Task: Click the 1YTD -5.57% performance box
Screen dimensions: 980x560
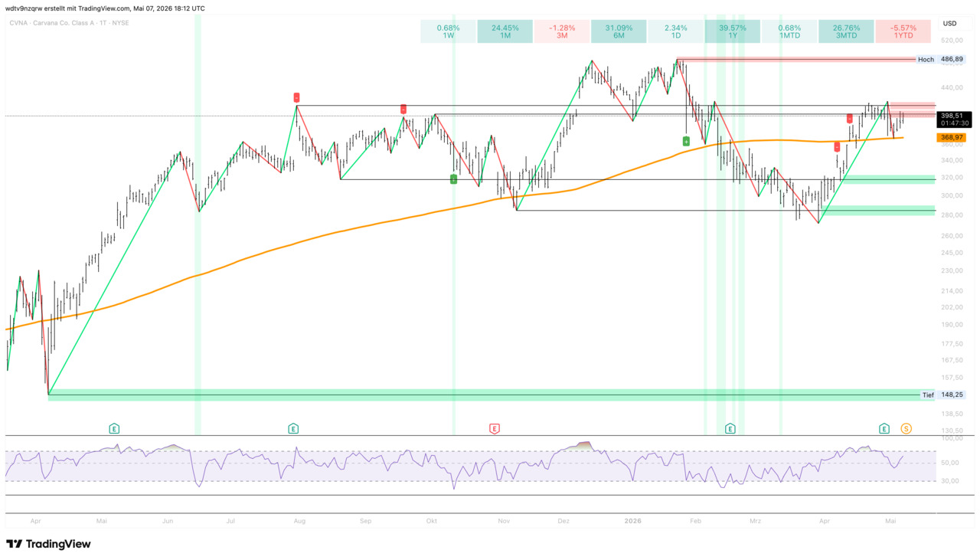Action: click(x=903, y=31)
